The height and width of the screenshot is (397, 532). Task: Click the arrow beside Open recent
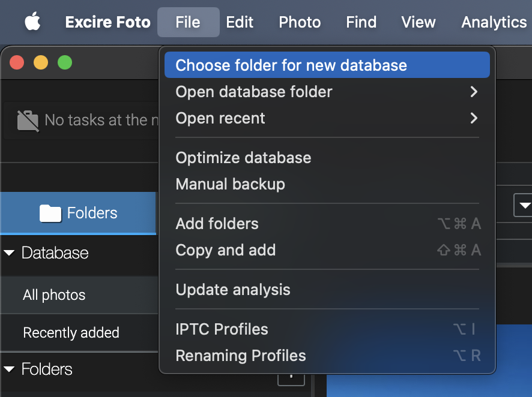474,118
